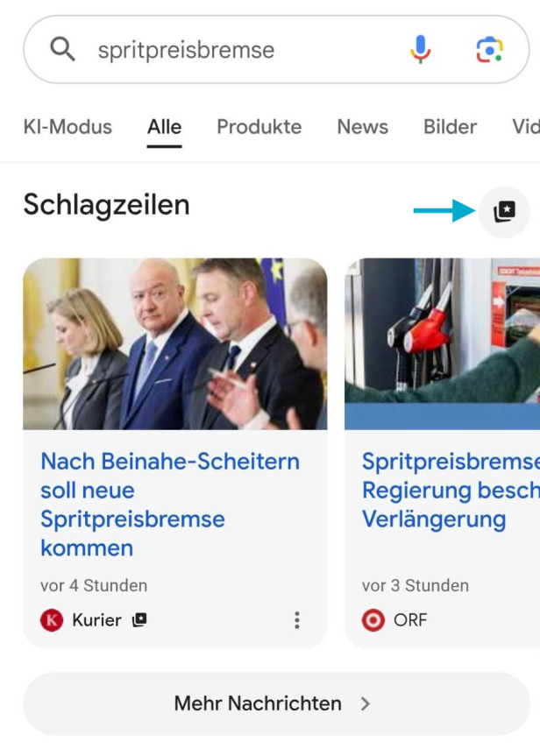
Task: Tap the spritpreisbremse search input field
Action: [219, 48]
